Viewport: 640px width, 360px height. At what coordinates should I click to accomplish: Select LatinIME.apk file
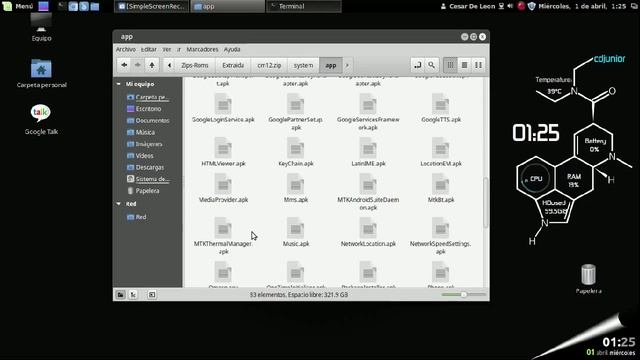click(368, 152)
